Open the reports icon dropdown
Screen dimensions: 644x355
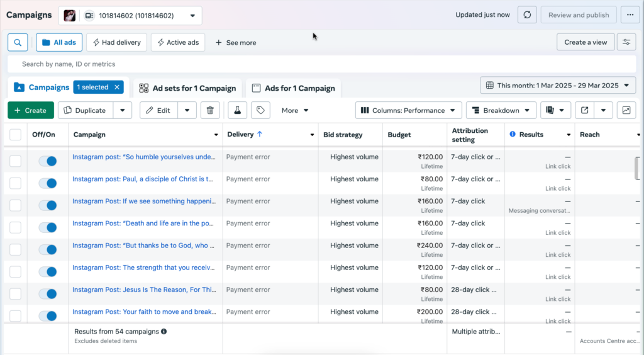coord(555,111)
